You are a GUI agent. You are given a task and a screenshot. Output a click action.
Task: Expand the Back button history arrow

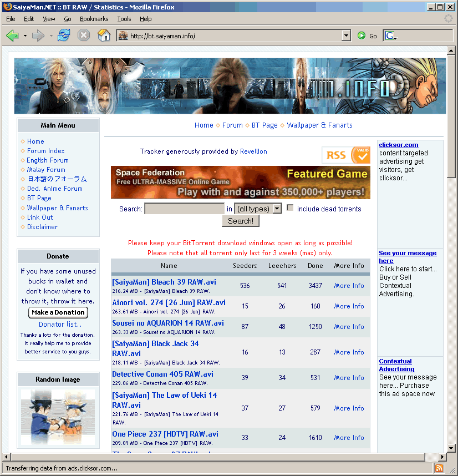tap(25, 36)
